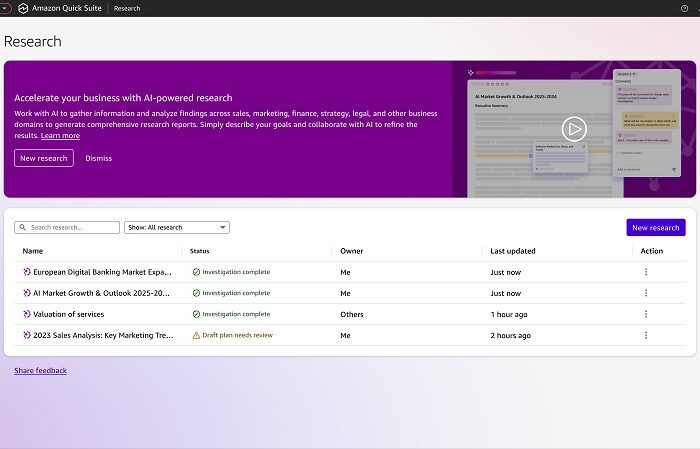Expand the Show: All research dropdown
This screenshot has width=700, height=449.
tap(178, 228)
